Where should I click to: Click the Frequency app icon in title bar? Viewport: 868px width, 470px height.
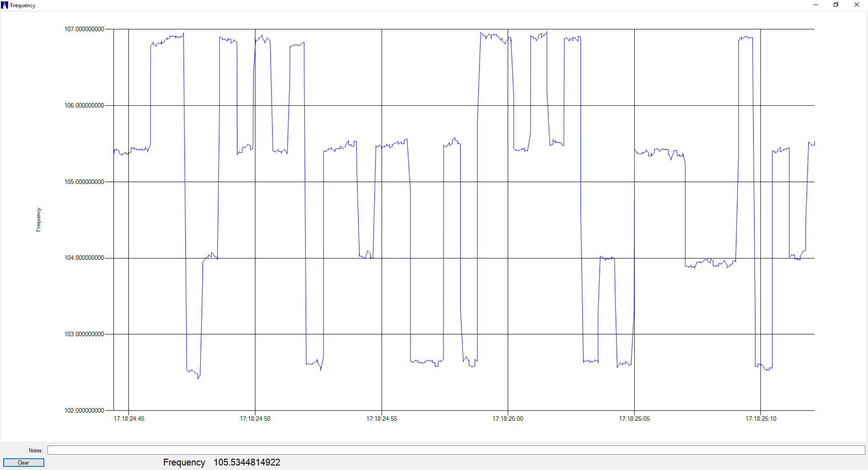pyautogui.click(x=5, y=5)
